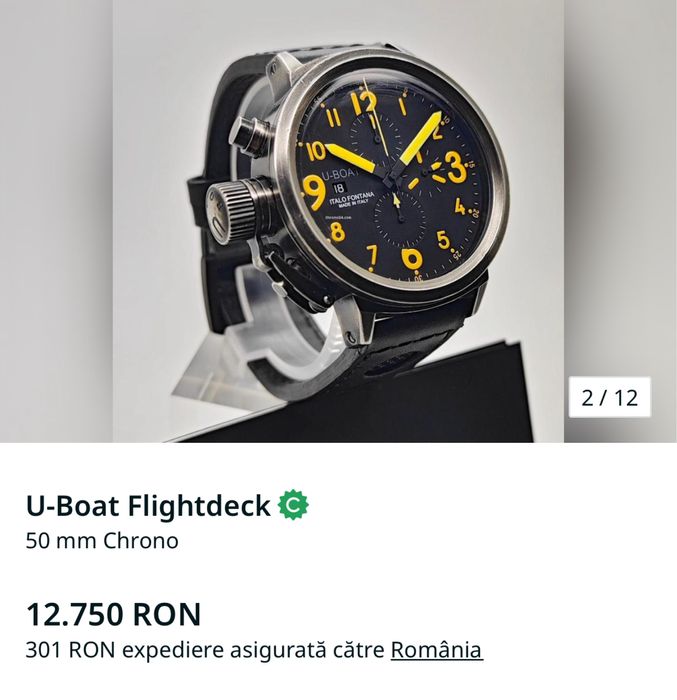Click the 12.750 RON price
The image size is (677, 700).
[x=113, y=613]
